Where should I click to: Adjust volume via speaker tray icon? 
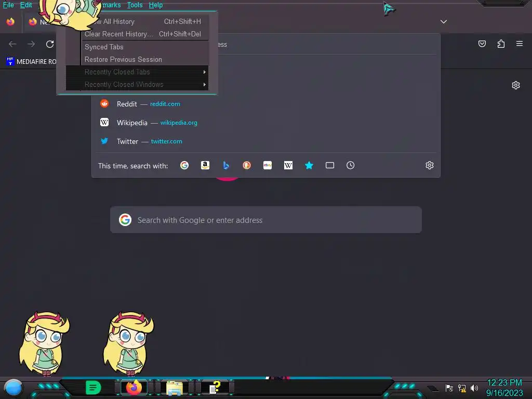coord(474,388)
